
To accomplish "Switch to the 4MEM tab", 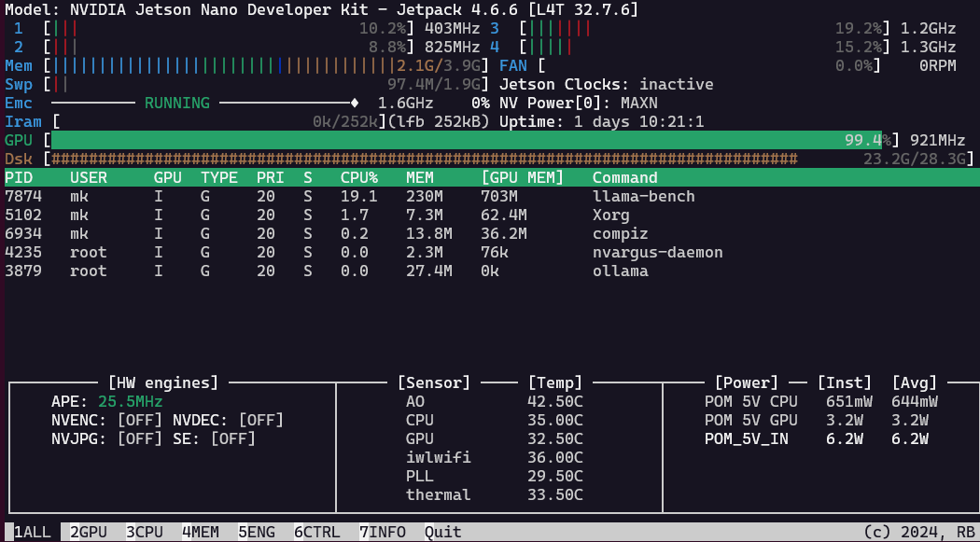I will (x=201, y=532).
